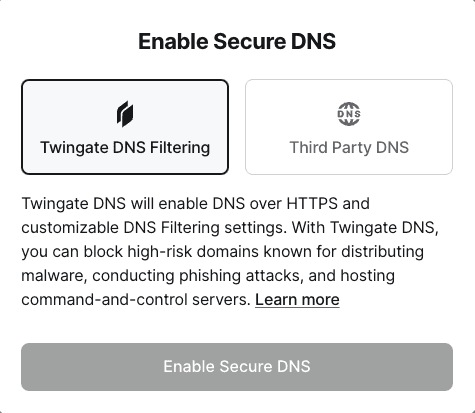Click the word "HTTPS" in the description
The height and width of the screenshot is (413, 475).
[x=312, y=203]
